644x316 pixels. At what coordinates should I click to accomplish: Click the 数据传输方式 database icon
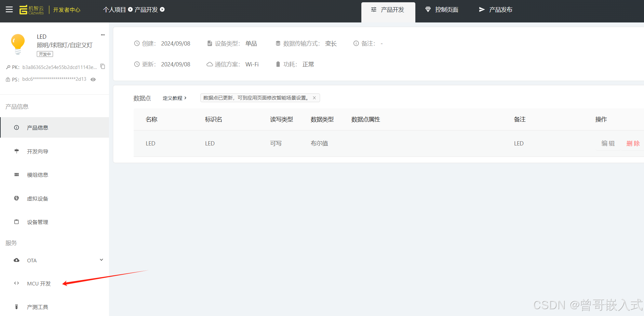point(278,43)
